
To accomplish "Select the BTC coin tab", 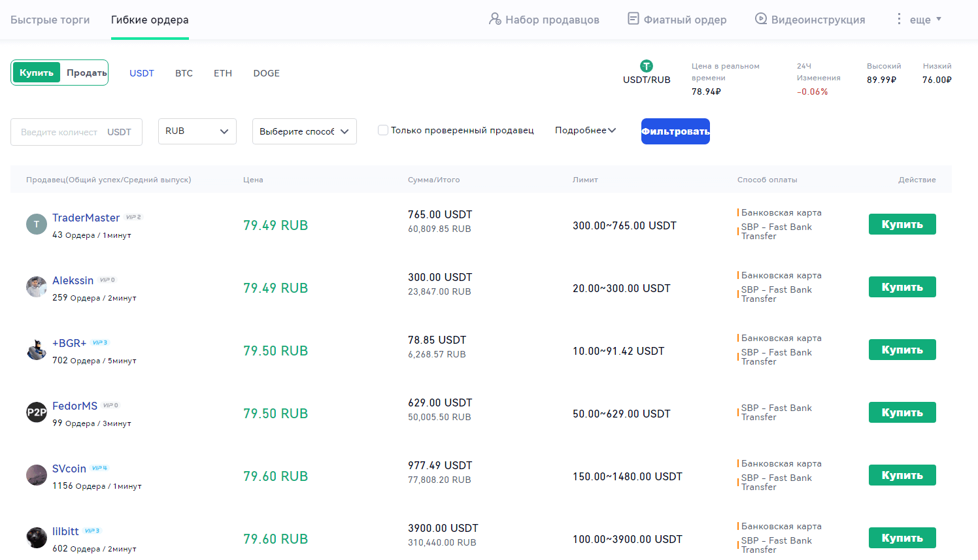I will (x=184, y=73).
